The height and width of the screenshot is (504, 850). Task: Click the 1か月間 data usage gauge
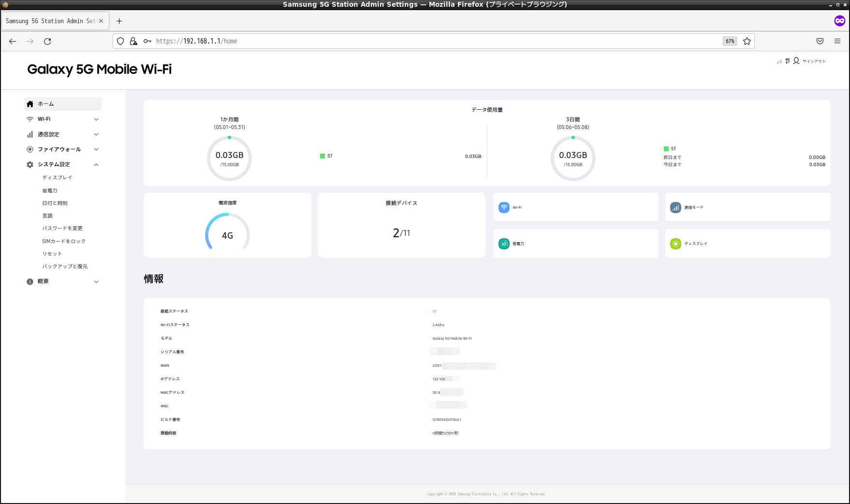coord(229,158)
